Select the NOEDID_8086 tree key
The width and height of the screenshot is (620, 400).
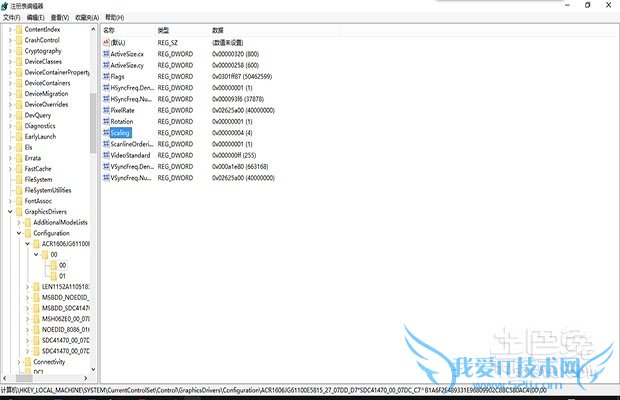point(66,330)
